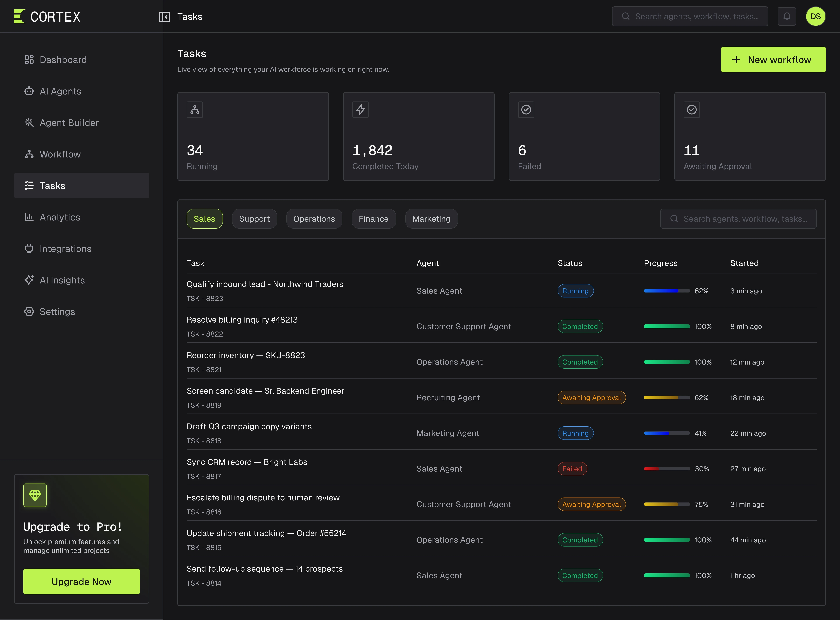Select the Sales filter tab
Screen dimensions: 840x620
tap(205, 219)
